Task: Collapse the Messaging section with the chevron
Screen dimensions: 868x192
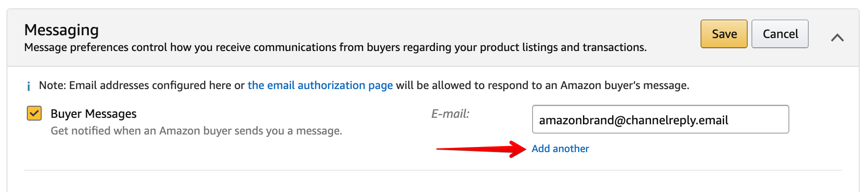Action: 837,38
